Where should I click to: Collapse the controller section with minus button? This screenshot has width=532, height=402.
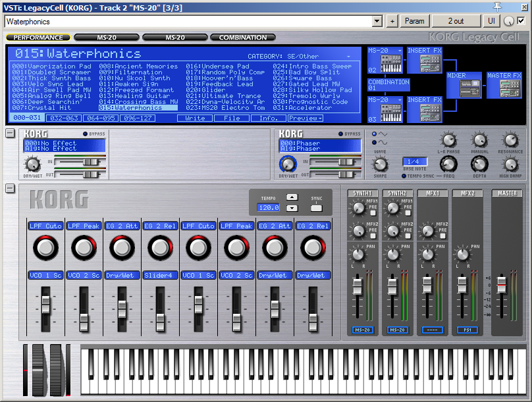10,188
